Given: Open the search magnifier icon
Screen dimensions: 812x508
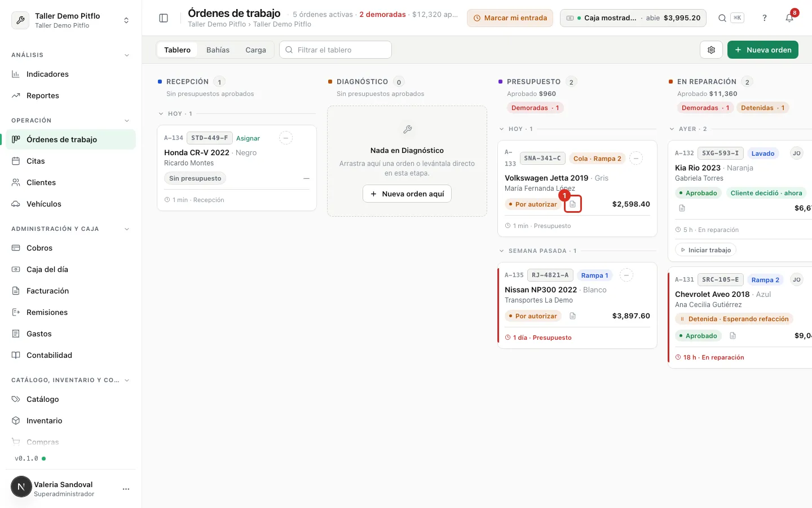Looking at the screenshot, I should point(722,18).
